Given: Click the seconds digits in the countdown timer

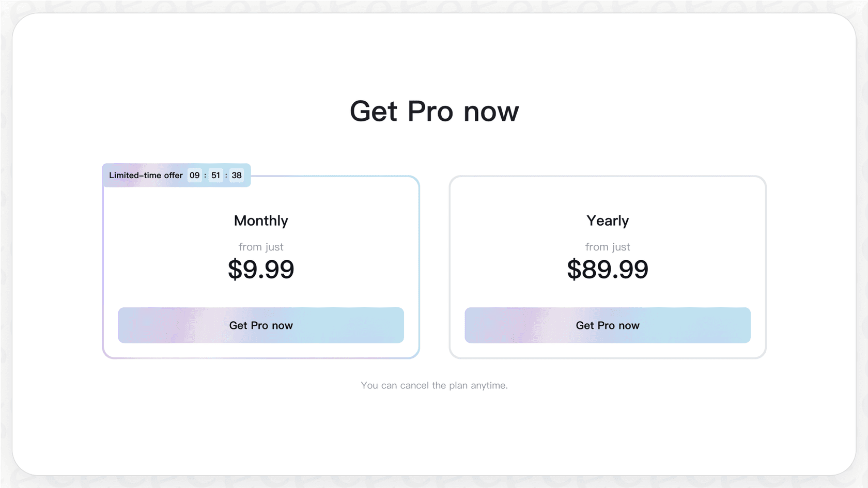Looking at the screenshot, I should [x=236, y=176].
